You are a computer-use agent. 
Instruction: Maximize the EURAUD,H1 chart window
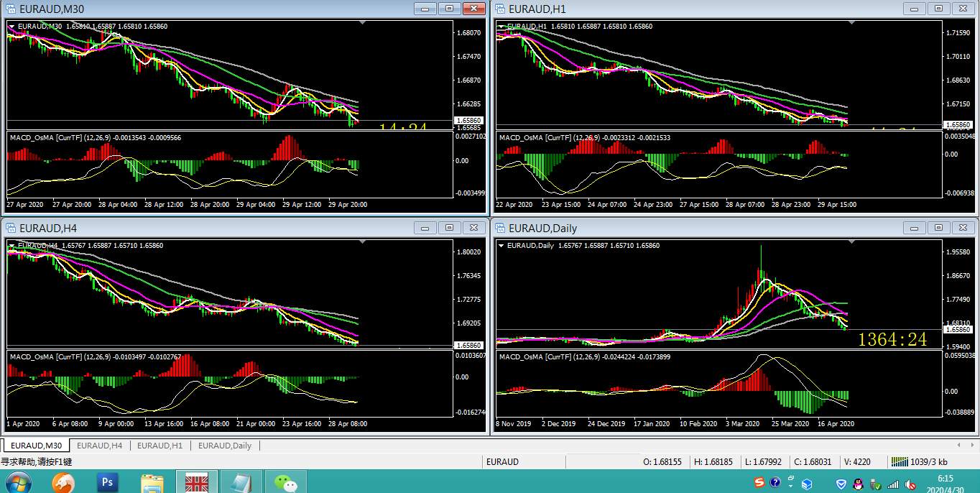[x=938, y=9]
